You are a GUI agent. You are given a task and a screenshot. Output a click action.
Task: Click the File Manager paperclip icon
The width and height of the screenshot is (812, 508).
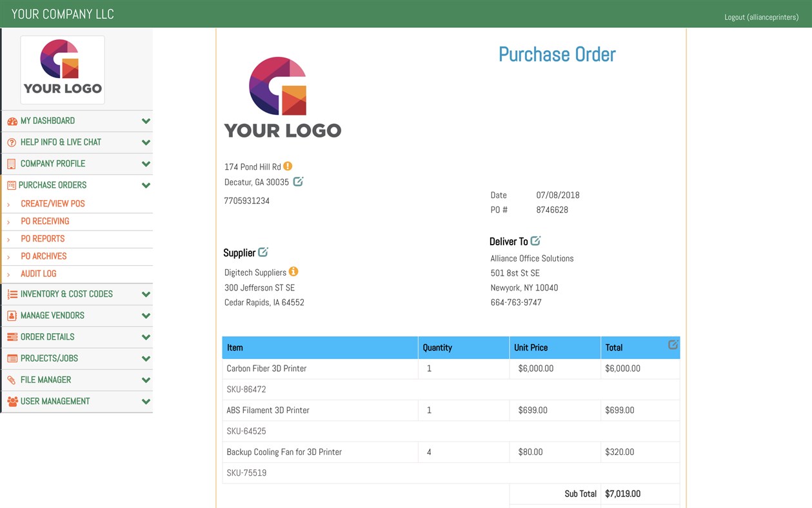click(12, 380)
